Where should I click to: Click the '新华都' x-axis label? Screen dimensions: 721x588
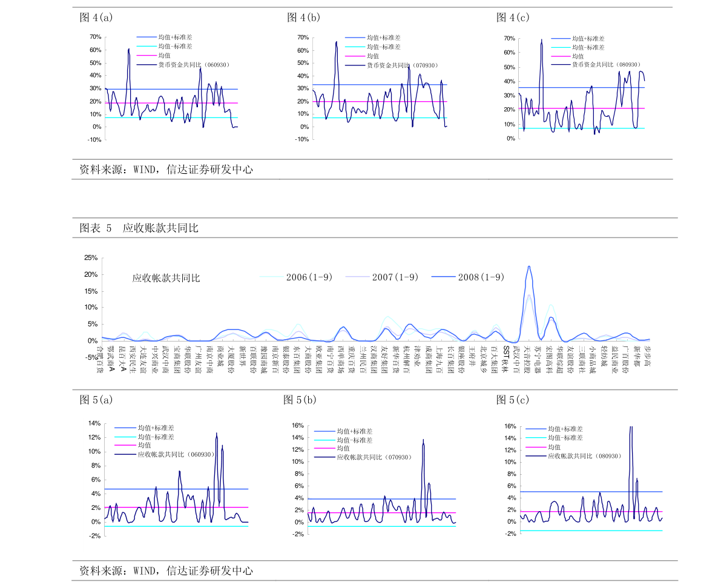(637, 357)
